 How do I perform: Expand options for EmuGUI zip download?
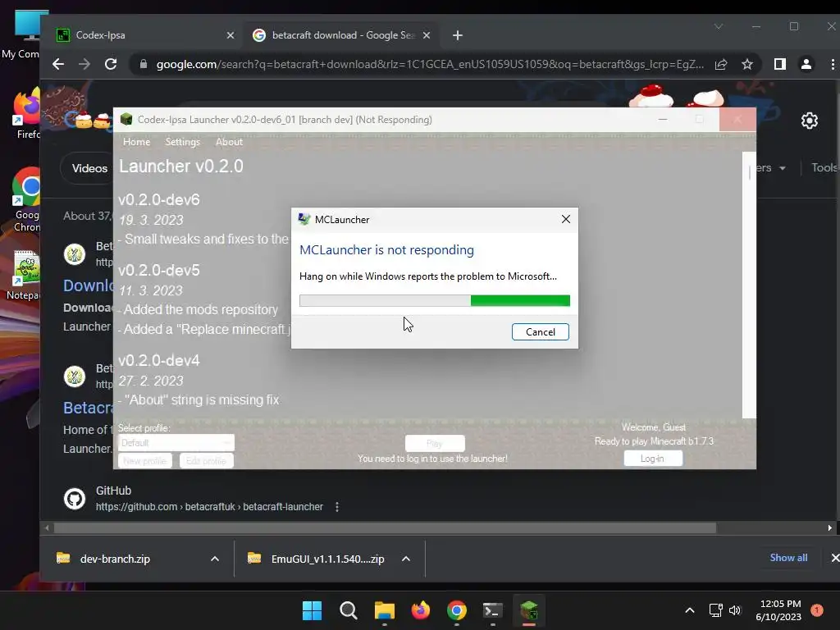pos(406,559)
